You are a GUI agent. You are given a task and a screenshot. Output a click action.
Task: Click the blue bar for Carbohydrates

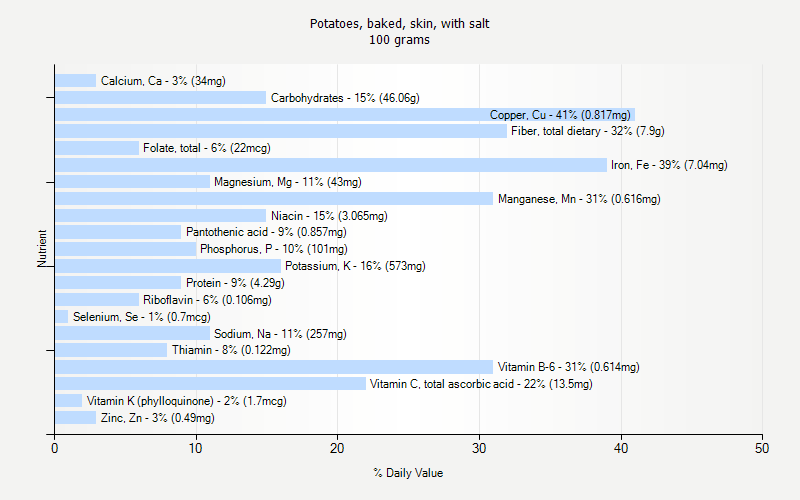coord(161,97)
